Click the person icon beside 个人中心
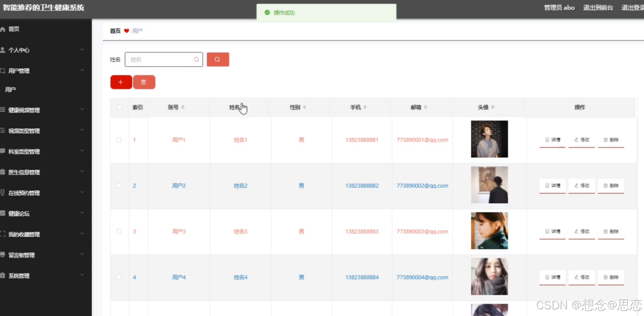This screenshot has height=316, width=644. click(3, 50)
